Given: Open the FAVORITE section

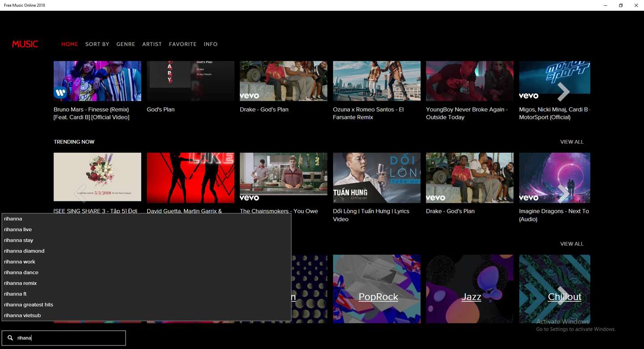Looking at the screenshot, I should [183, 44].
